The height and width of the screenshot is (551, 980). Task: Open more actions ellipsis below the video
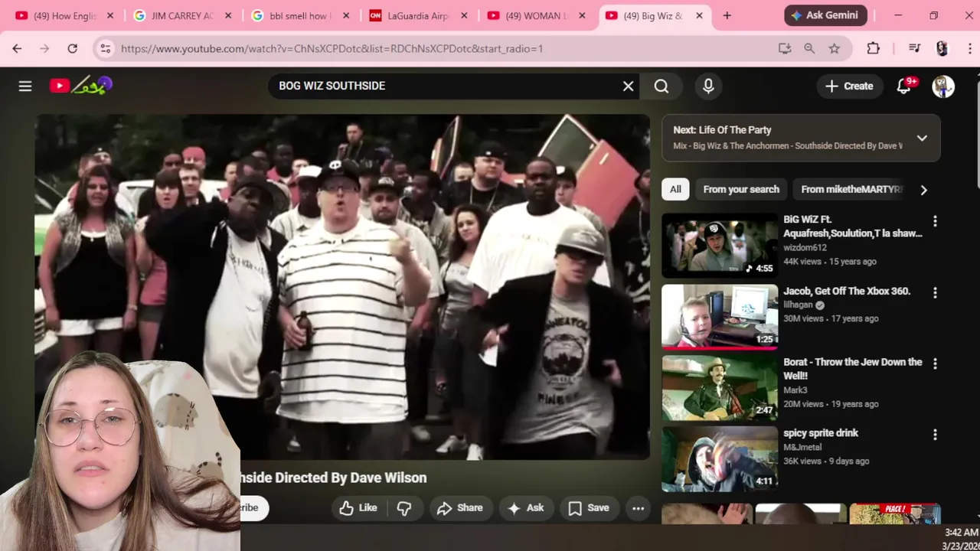638,508
